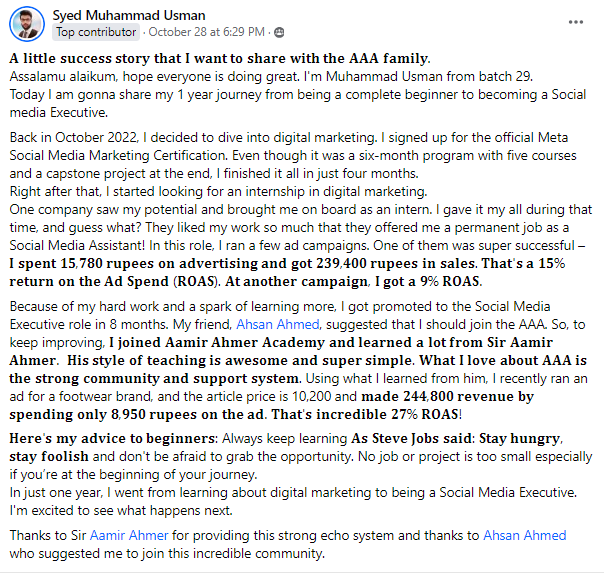Open the three-dot post options menu
The width and height of the screenshot is (604, 574).
pos(575,20)
